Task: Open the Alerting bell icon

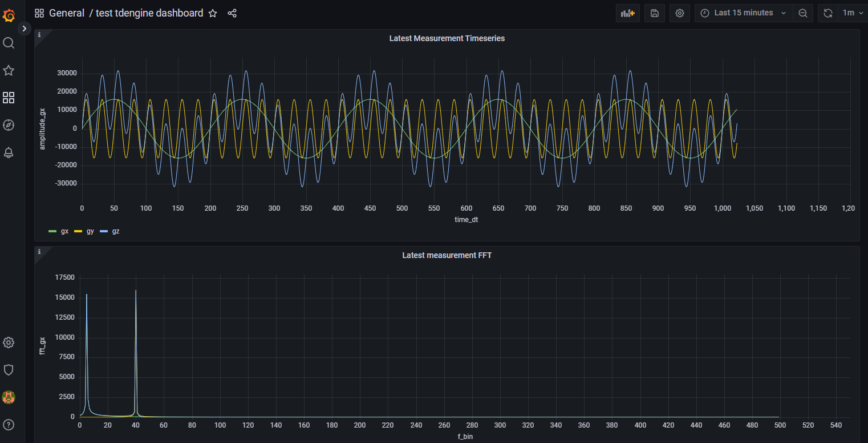Action: pyautogui.click(x=9, y=152)
